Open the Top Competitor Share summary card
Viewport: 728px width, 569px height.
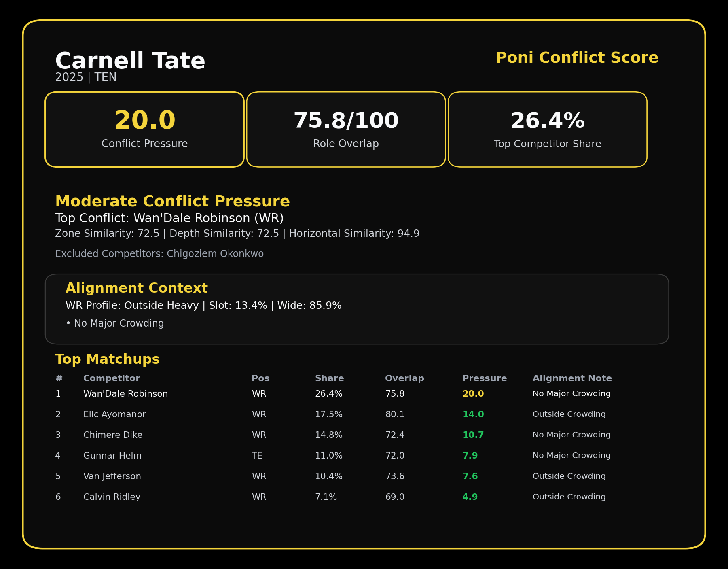548,130
